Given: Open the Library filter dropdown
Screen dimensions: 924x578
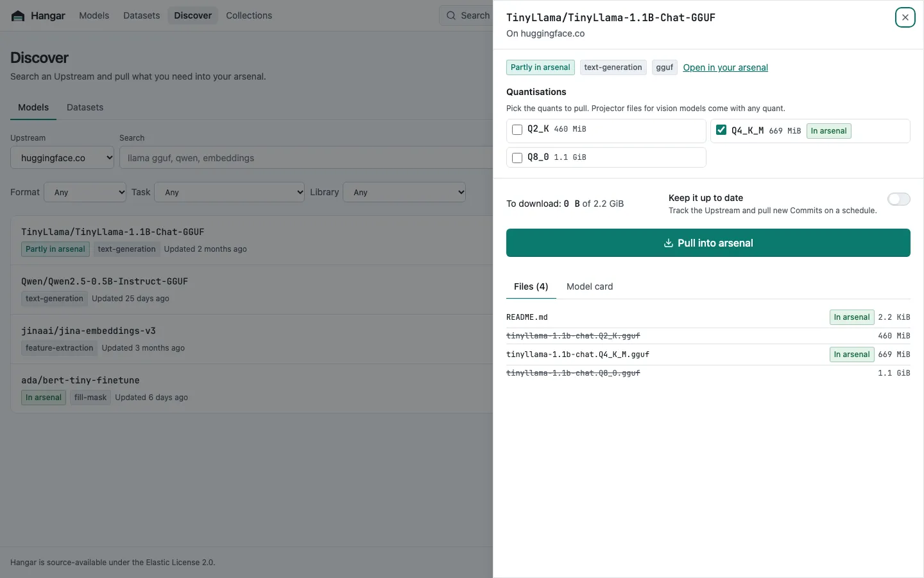Looking at the screenshot, I should click(x=404, y=192).
